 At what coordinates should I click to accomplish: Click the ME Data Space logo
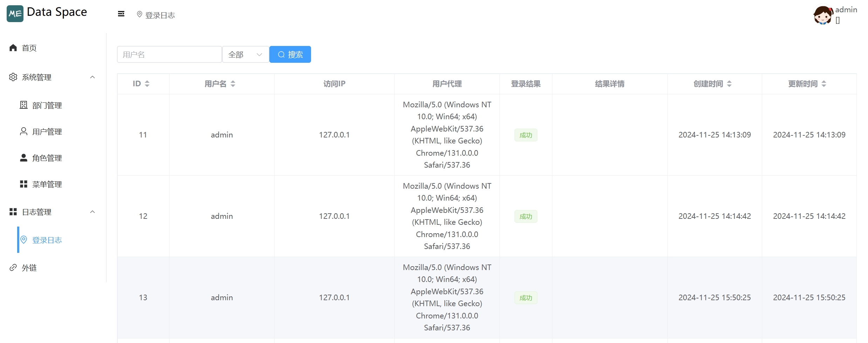click(15, 14)
